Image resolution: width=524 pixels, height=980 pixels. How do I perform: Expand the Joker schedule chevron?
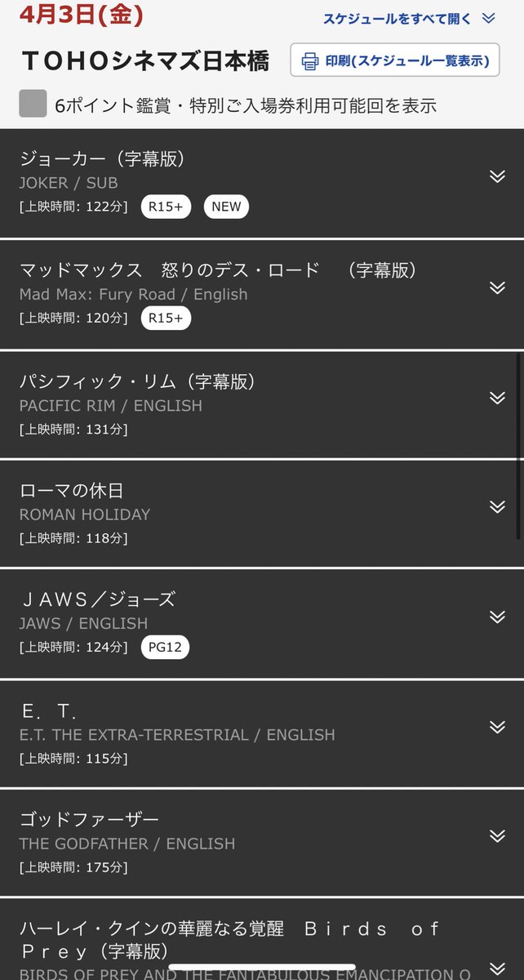pos(497,176)
